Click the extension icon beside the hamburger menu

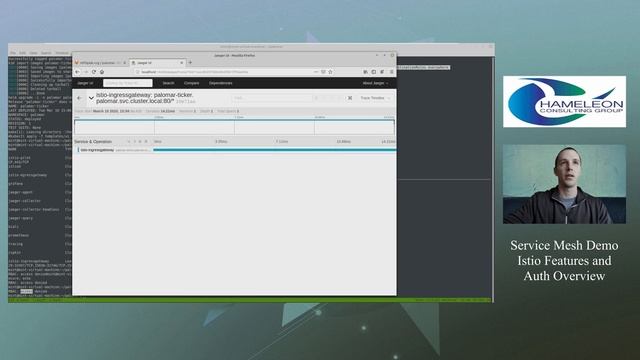point(382,72)
